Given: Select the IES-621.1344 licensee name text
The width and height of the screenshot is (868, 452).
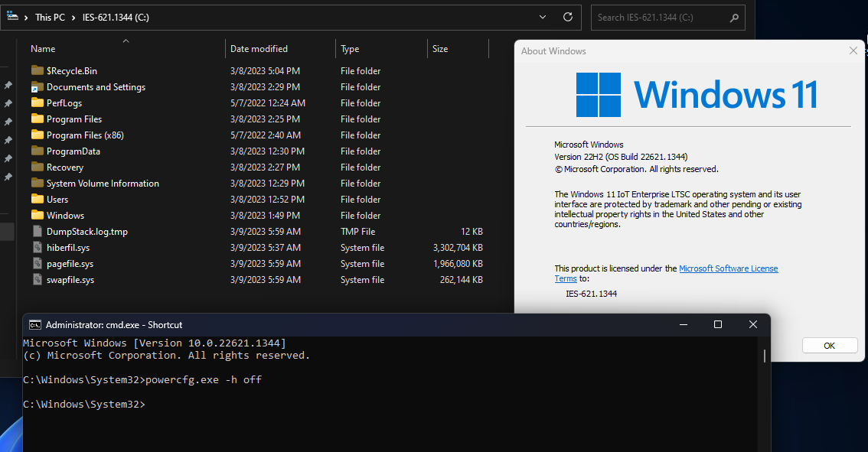Looking at the screenshot, I should pos(591,294).
